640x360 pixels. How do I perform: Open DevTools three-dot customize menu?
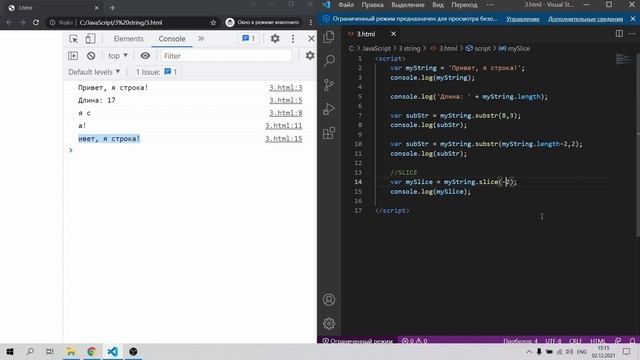click(293, 39)
